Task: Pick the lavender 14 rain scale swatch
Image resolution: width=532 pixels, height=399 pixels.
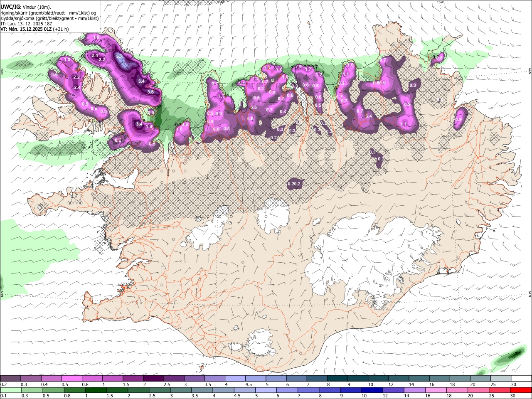Action: tap(415, 390)
